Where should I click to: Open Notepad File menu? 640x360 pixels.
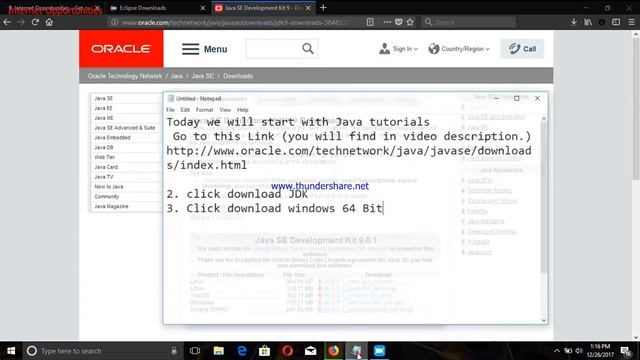[170, 110]
